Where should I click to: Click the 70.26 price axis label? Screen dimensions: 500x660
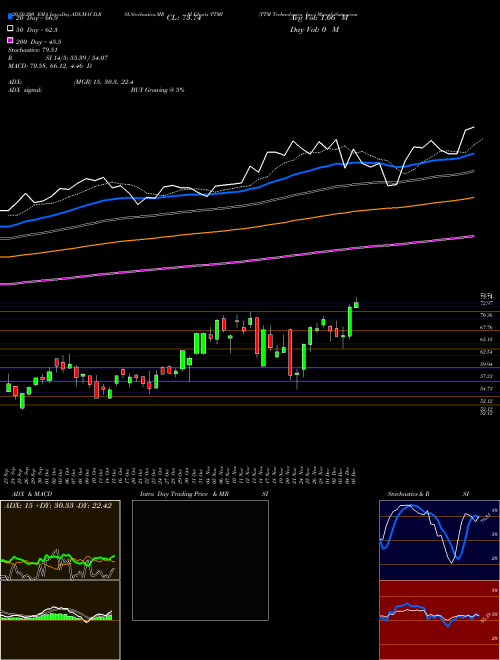487,315
